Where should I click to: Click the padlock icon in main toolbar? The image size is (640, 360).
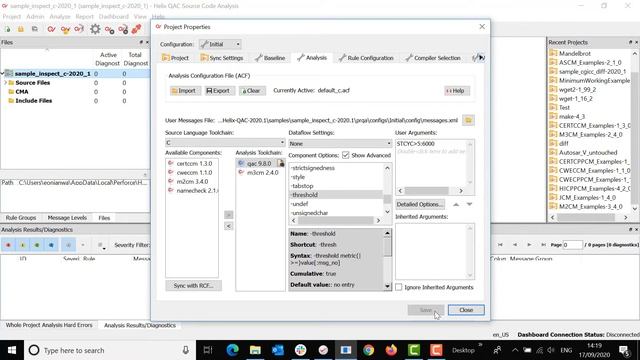point(21,29)
